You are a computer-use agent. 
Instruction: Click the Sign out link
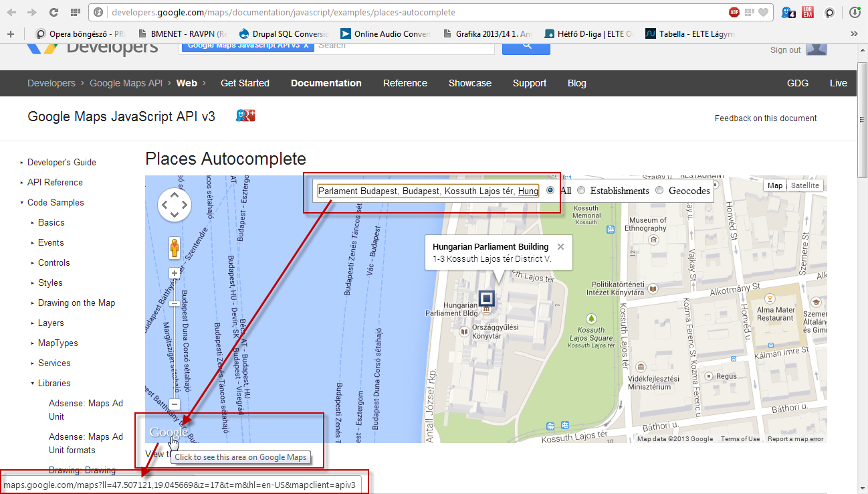pos(785,50)
